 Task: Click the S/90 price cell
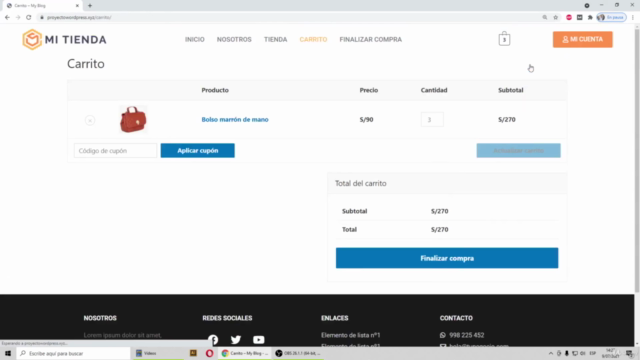click(x=366, y=120)
